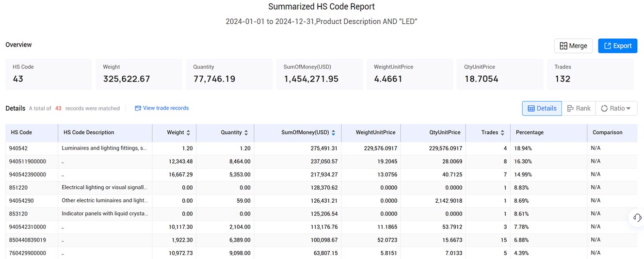Click percentage value 4.39%
The image size is (644, 259).
[x=522, y=253]
